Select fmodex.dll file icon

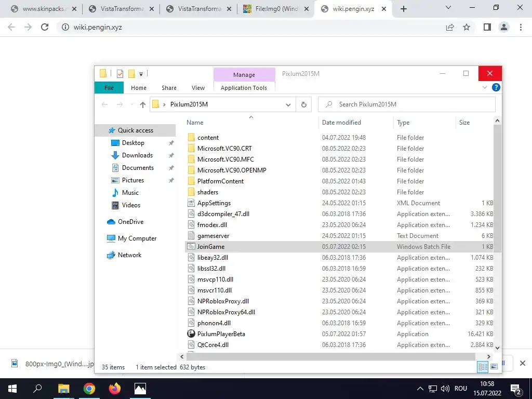pyautogui.click(x=191, y=224)
